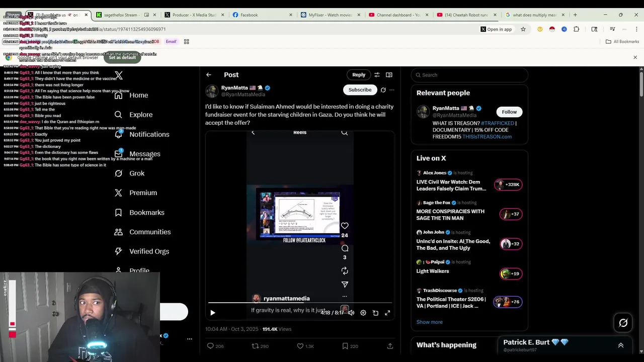Switch to the Google search tab

(535, 15)
